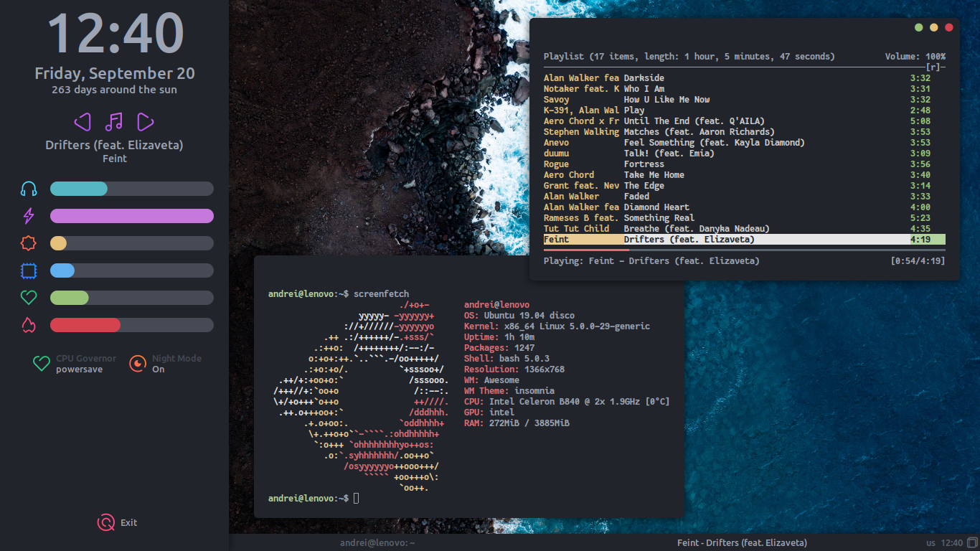Click the 12:40 clock in sidebar
980x551 pixels.
pyautogui.click(x=115, y=33)
